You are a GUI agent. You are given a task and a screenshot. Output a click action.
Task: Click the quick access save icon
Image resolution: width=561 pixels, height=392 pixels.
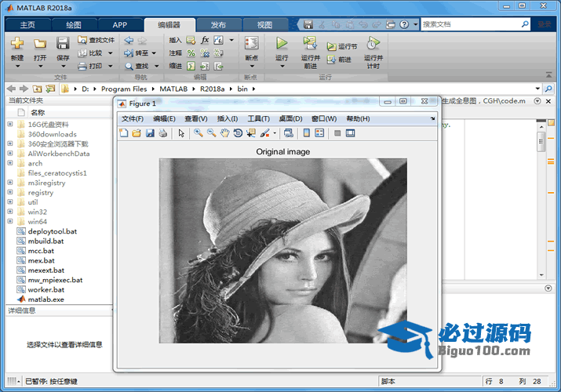coord(308,24)
